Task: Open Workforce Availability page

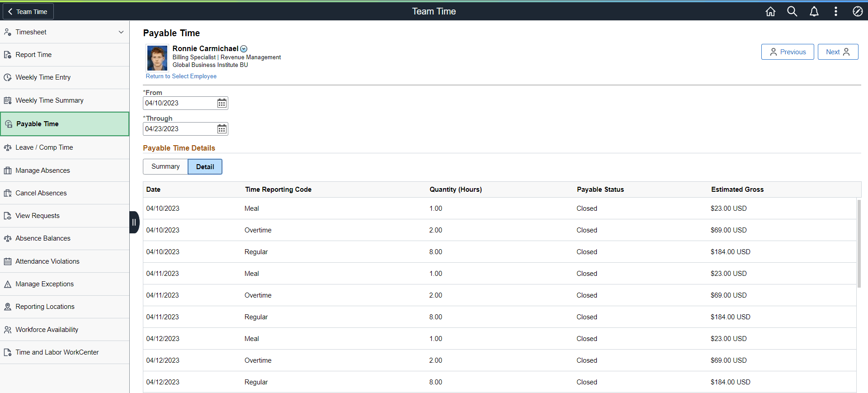Action: (65, 330)
